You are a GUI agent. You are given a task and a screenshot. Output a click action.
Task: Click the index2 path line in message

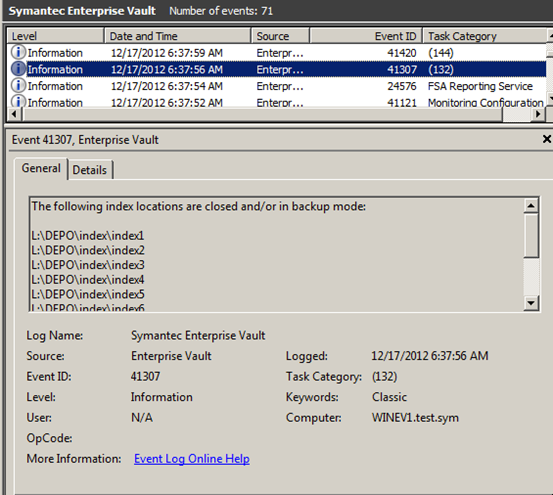coord(88,250)
